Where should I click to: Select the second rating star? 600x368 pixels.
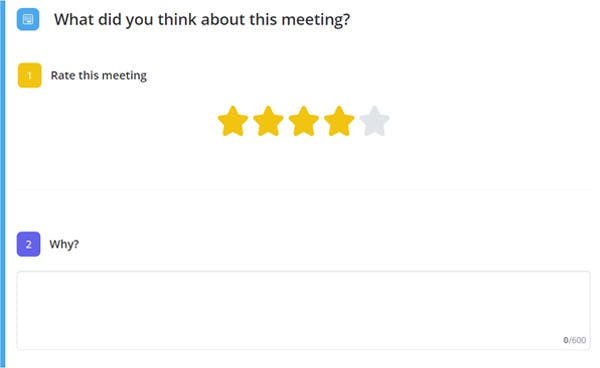pyautogui.click(x=268, y=121)
